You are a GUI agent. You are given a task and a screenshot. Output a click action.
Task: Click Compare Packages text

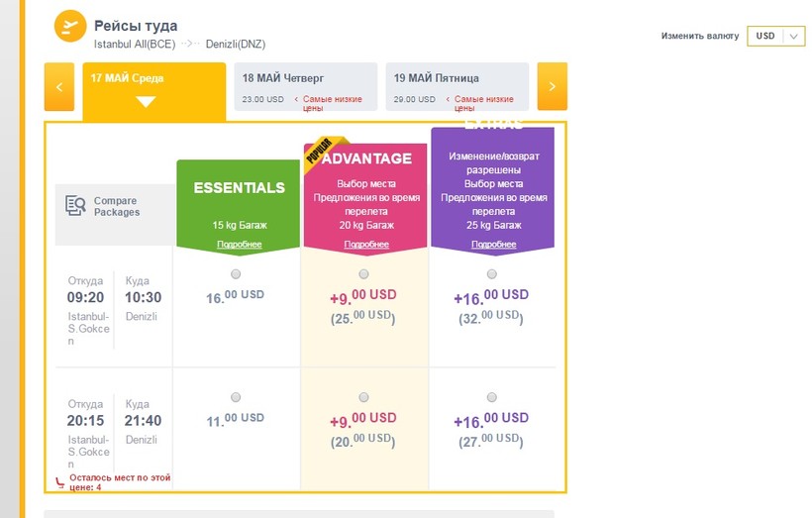(x=117, y=206)
